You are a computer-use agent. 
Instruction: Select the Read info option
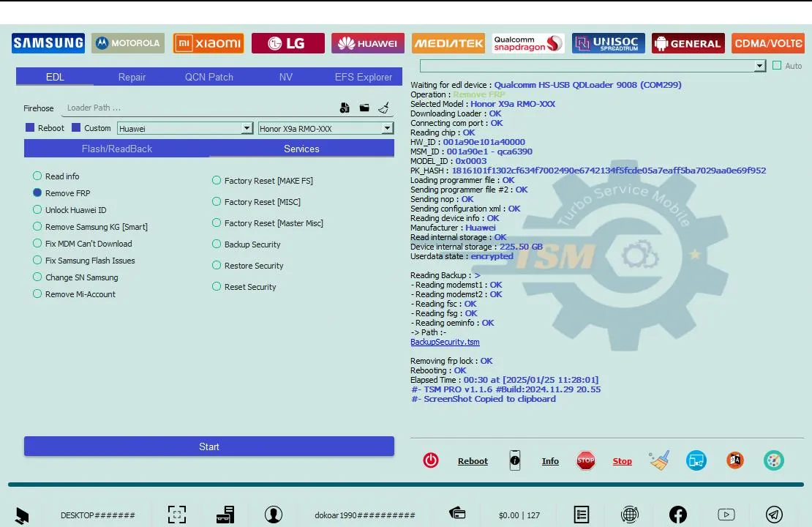(37, 176)
